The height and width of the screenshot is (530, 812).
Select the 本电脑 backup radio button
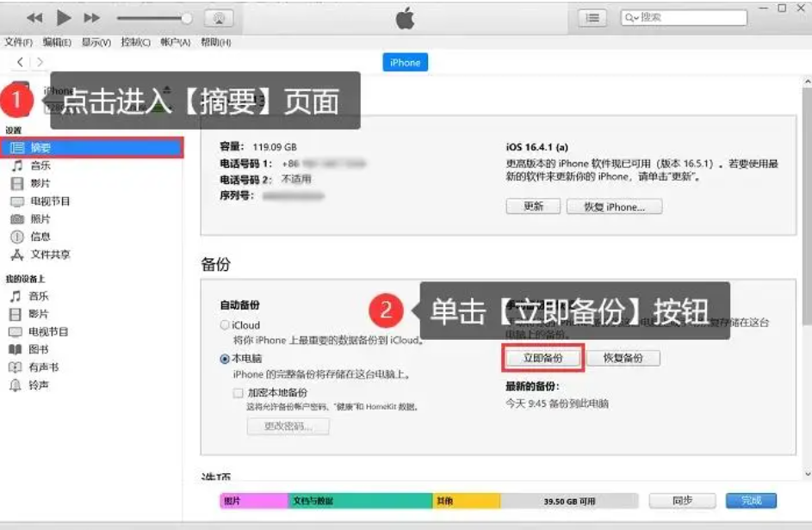(x=225, y=359)
